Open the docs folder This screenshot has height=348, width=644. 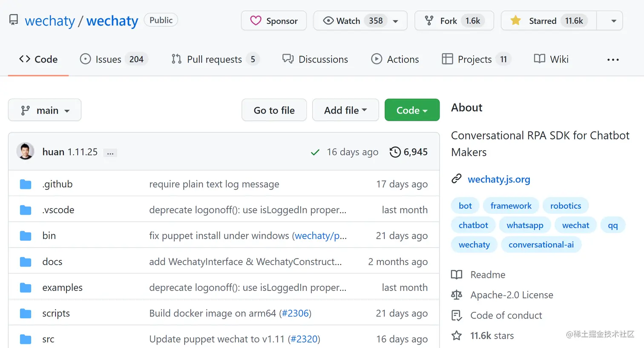pyautogui.click(x=52, y=262)
